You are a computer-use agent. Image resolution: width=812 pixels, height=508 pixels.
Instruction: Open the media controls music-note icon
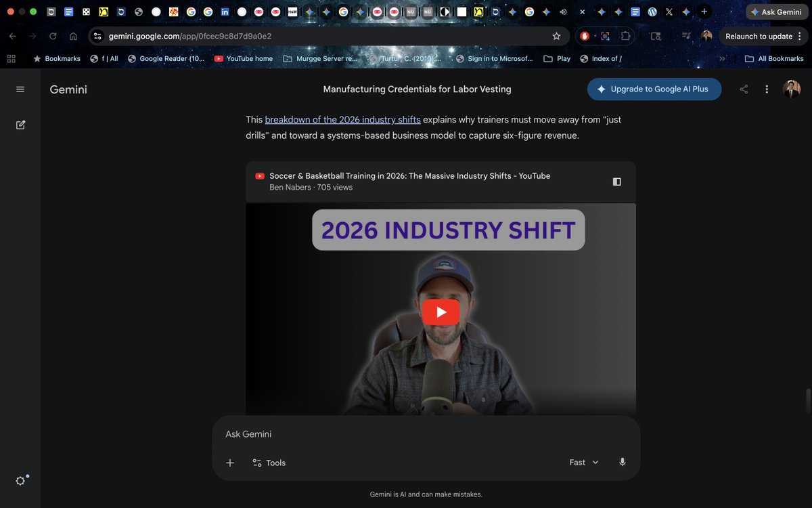686,36
